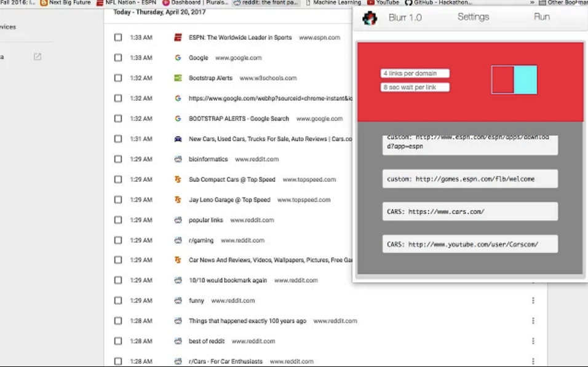Check the 1:33 AM Google history entry
The image size is (588, 367).
coord(117,58)
